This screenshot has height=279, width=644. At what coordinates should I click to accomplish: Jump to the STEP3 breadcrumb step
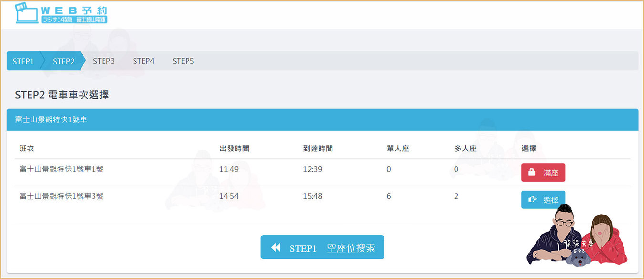(104, 61)
